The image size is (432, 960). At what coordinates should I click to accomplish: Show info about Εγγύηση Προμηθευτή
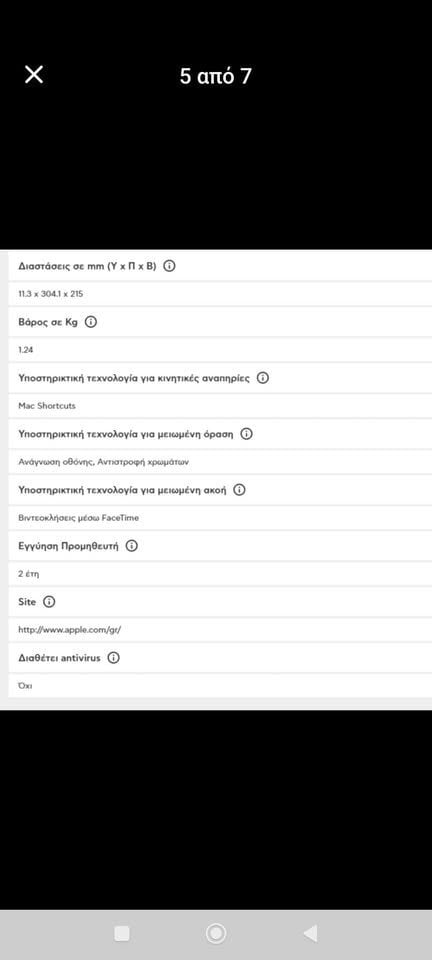132,546
